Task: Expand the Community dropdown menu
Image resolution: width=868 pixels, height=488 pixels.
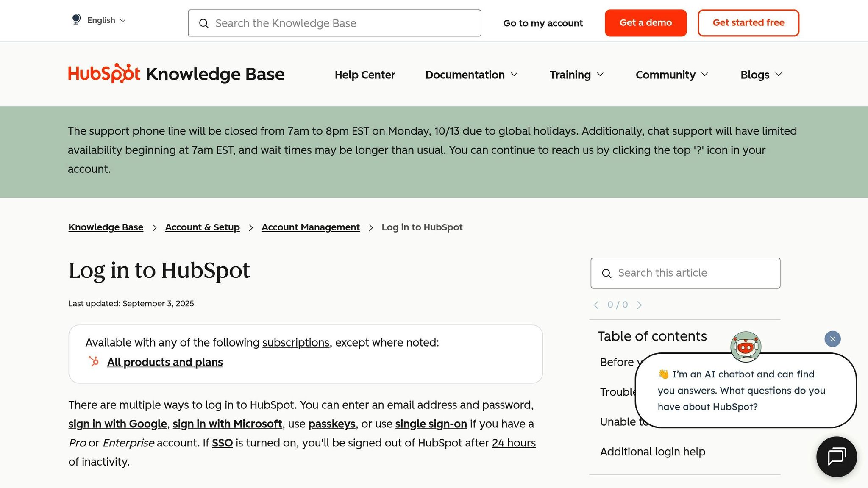Action: click(672, 75)
